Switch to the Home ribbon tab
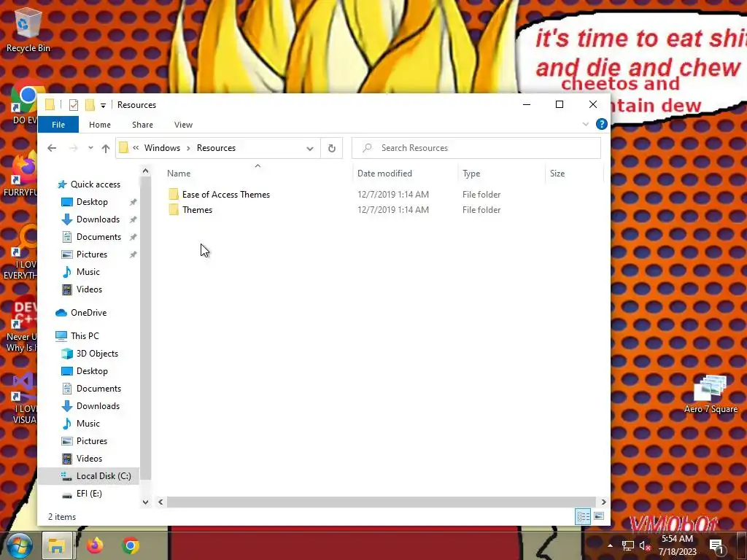The width and height of the screenshot is (747, 560). [99, 125]
